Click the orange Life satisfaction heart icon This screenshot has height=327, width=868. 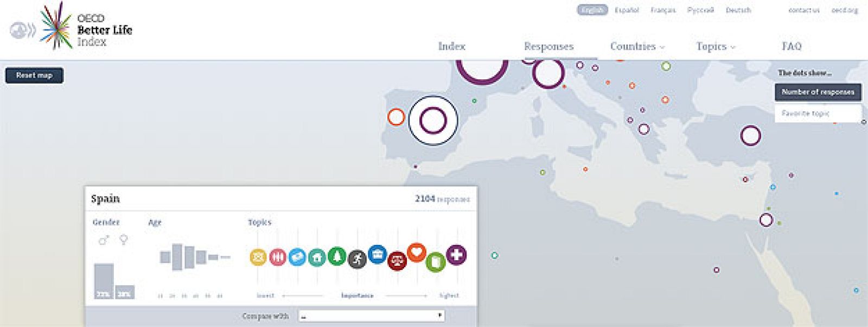417,253
